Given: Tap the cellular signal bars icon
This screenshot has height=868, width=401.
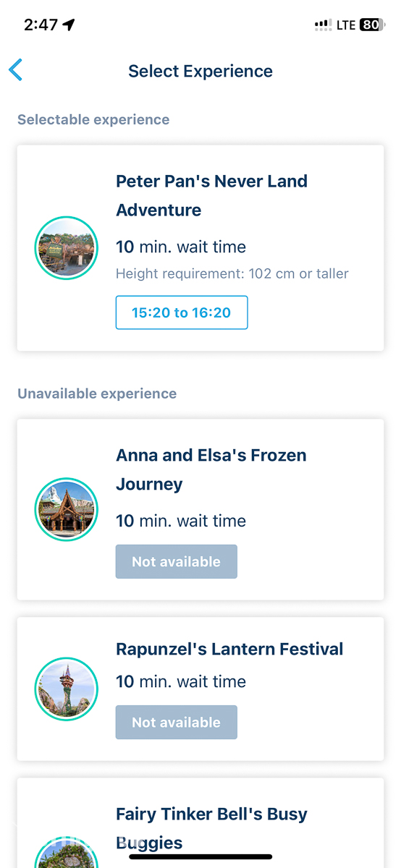Looking at the screenshot, I should [324, 25].
